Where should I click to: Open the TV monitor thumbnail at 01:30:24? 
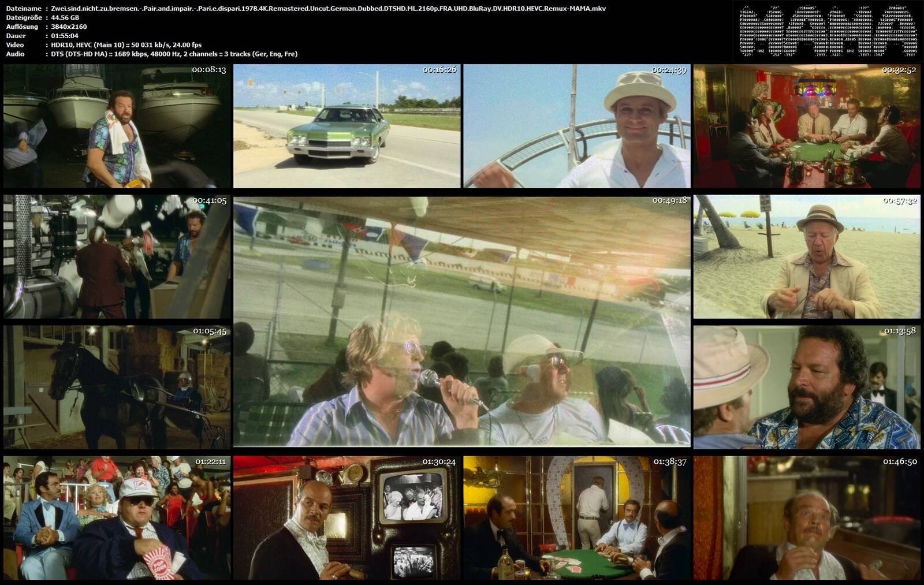(346, 518)
